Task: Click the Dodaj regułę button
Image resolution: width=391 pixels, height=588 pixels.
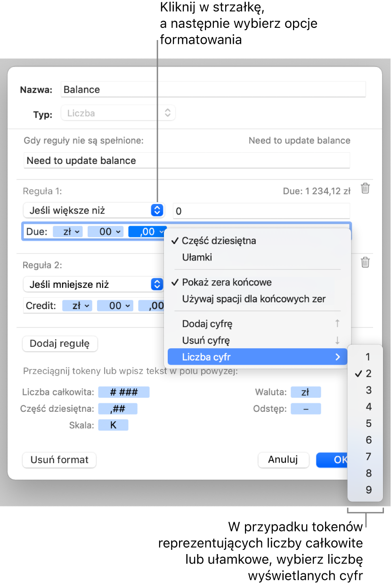Action: click(x=60, y=343)
